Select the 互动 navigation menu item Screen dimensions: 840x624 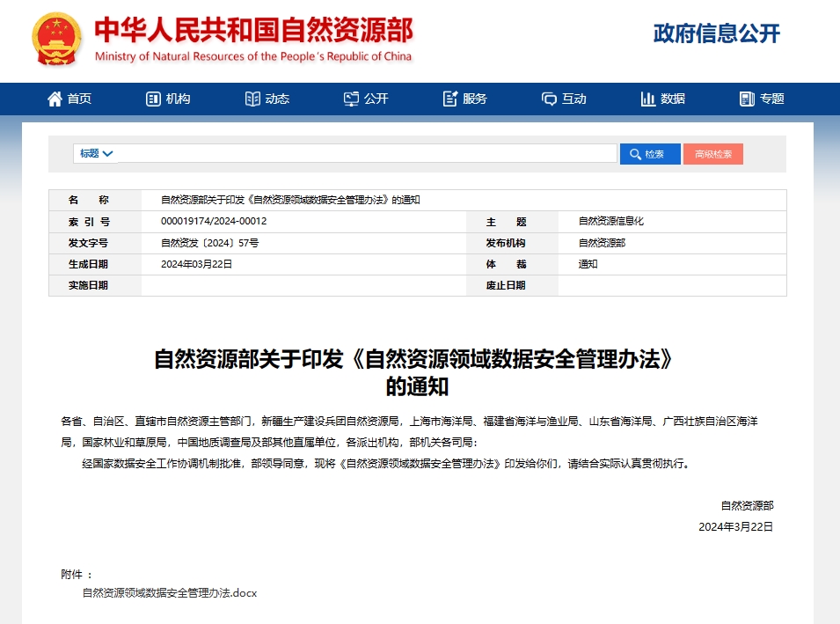[x=574, y=99]
